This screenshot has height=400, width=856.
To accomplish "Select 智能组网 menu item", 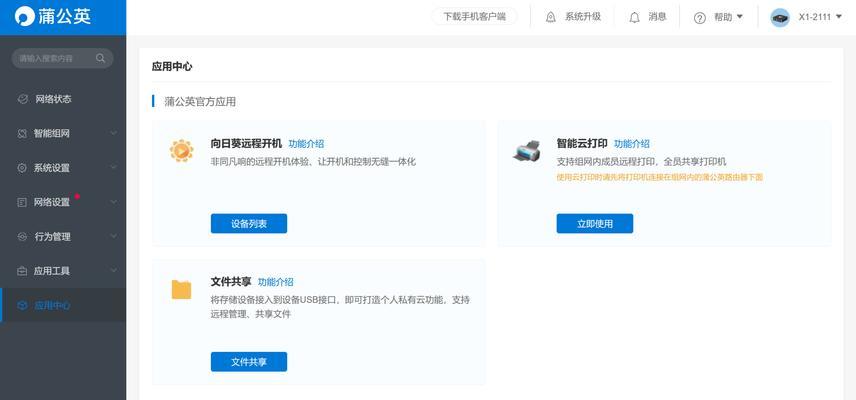I will coord(63,133).
